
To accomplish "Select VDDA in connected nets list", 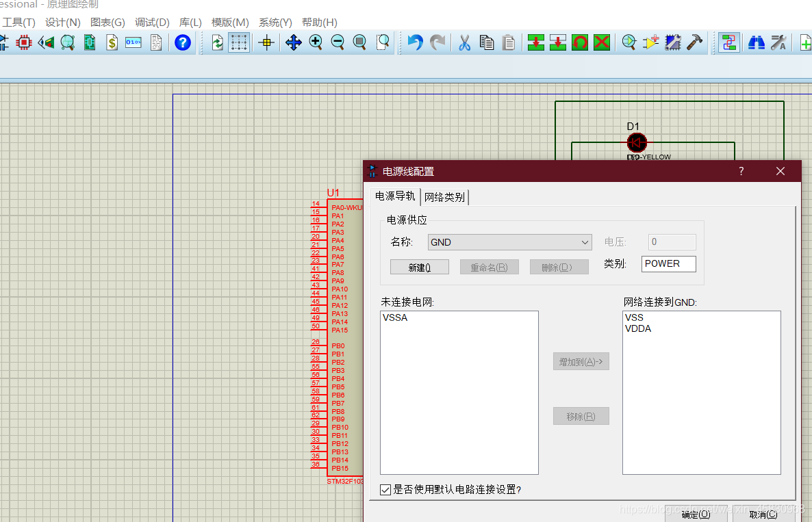I will pos(638,329).
